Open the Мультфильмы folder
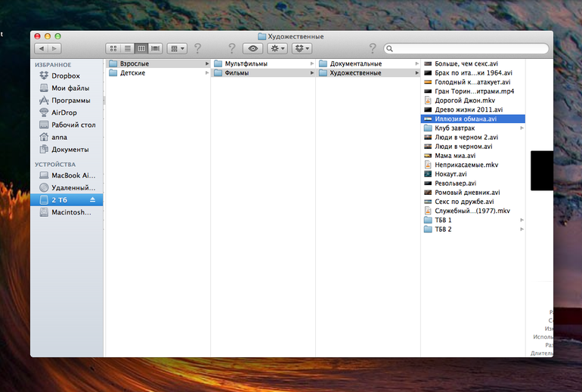 [x=245, y=63]
